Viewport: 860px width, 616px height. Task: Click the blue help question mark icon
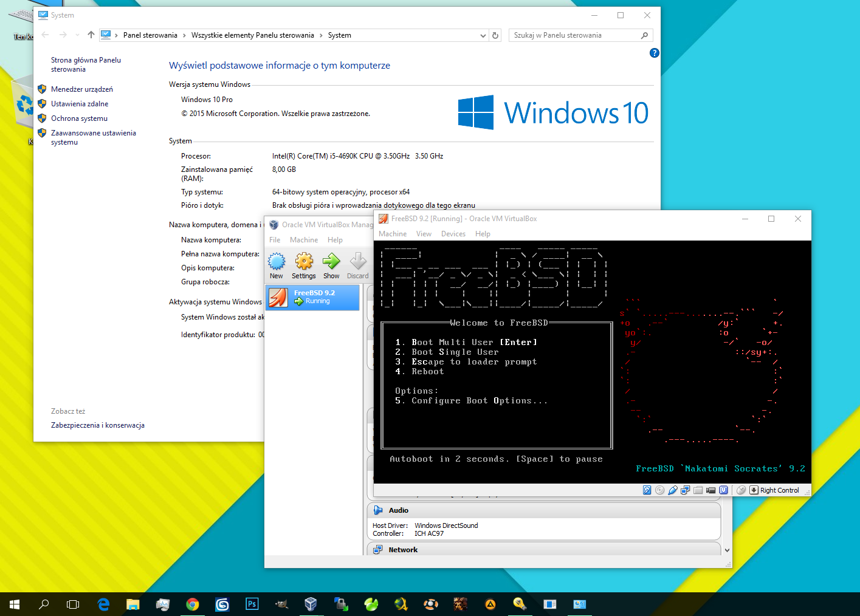point(655,53)
